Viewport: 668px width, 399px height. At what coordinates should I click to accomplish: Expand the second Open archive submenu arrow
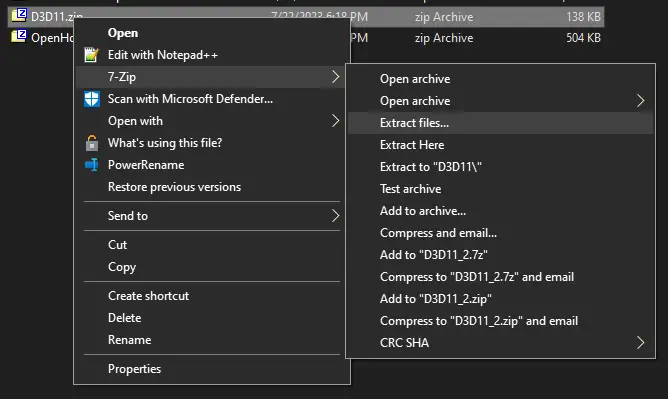pos(640,101)
